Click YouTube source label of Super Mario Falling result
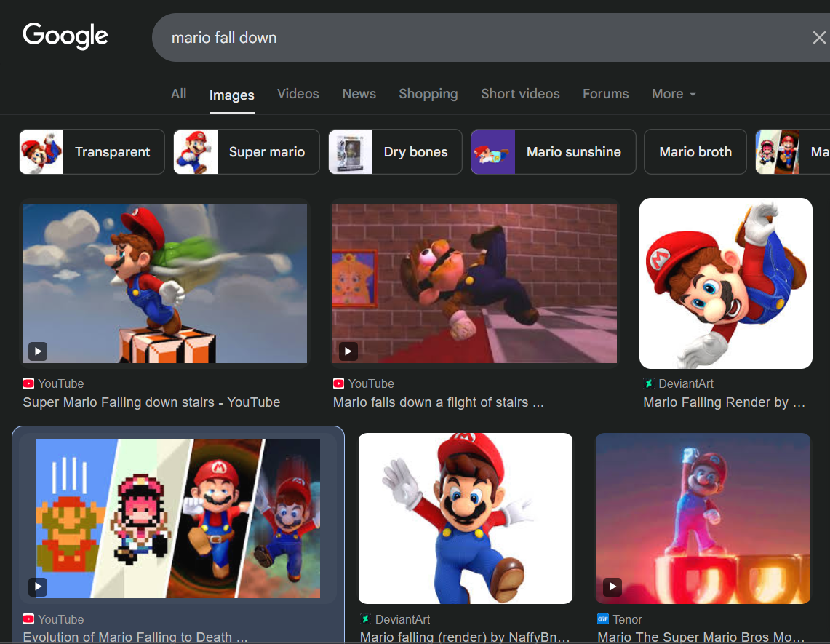The width and height of the screenshot is (830, 644). tap(61, 383)
